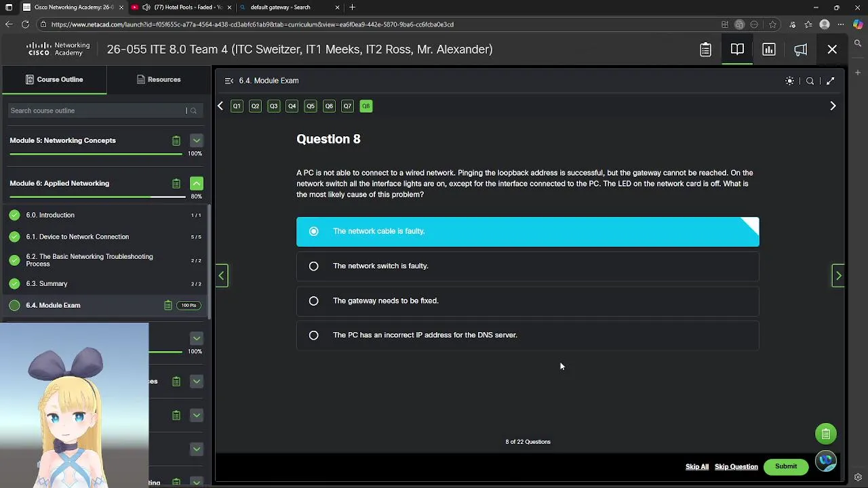This screenshot has width=868, height=488.
Task: Open a new browser tab
Action: coord(352,7)
